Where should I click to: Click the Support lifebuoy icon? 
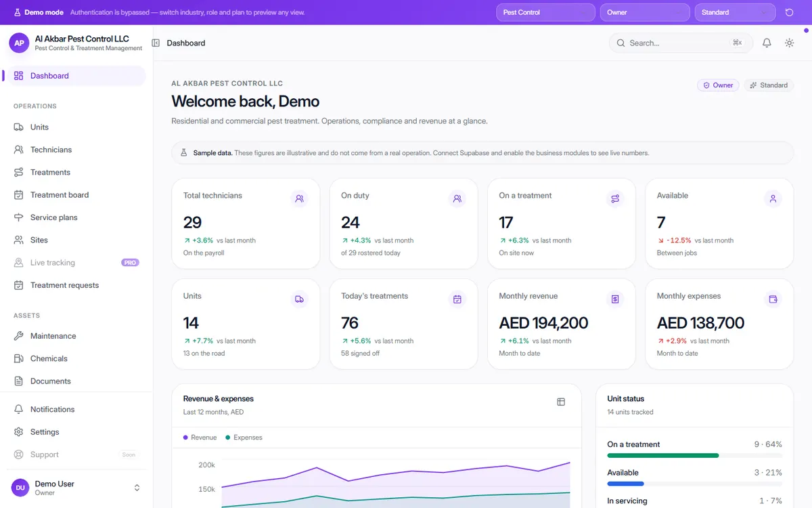18,454
